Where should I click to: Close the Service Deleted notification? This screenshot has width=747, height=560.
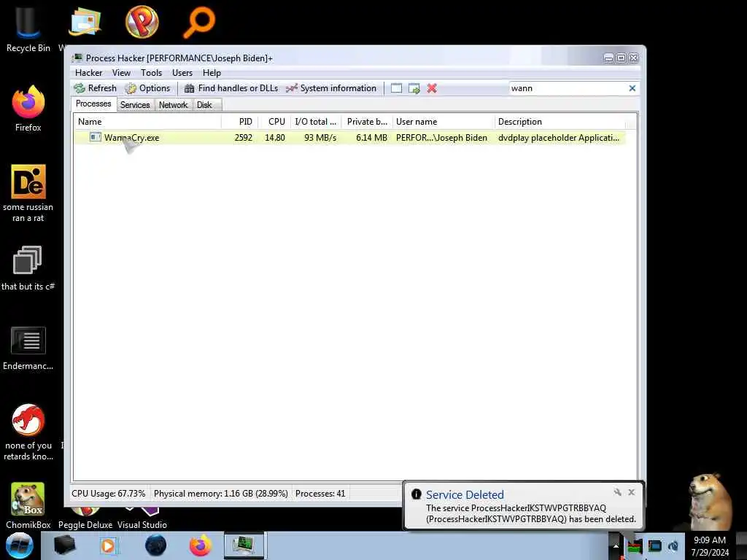coord(631,492)
